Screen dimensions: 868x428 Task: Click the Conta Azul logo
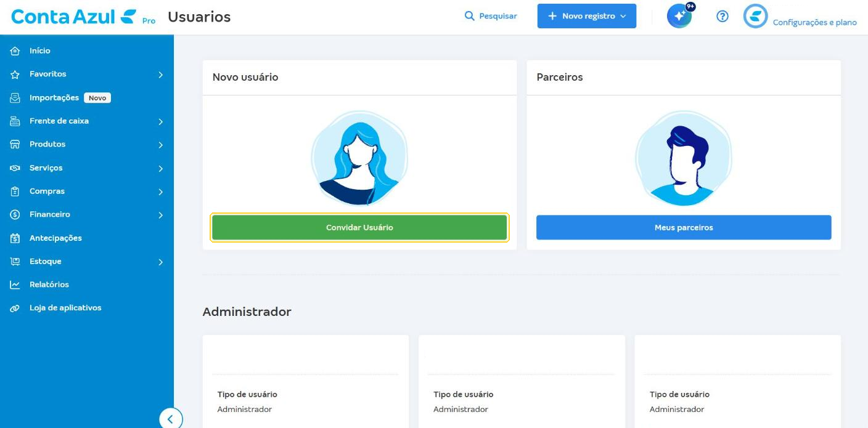[74, 17]
